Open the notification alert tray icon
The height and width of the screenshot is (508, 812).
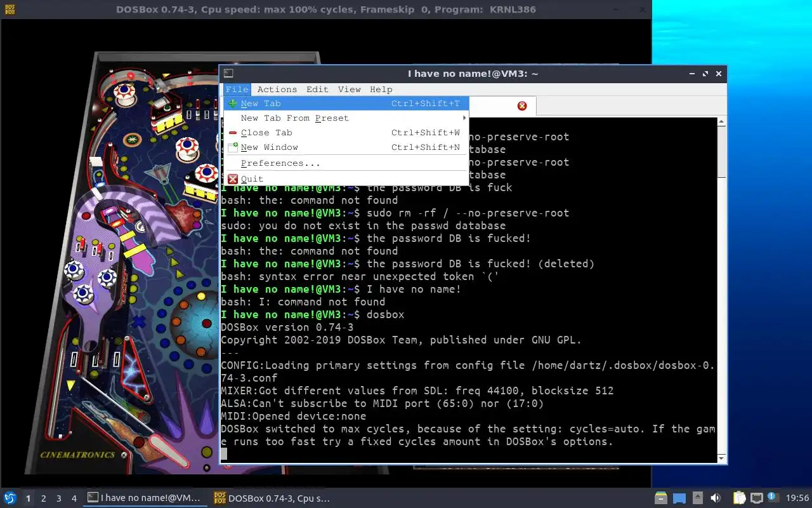point(773,497)
